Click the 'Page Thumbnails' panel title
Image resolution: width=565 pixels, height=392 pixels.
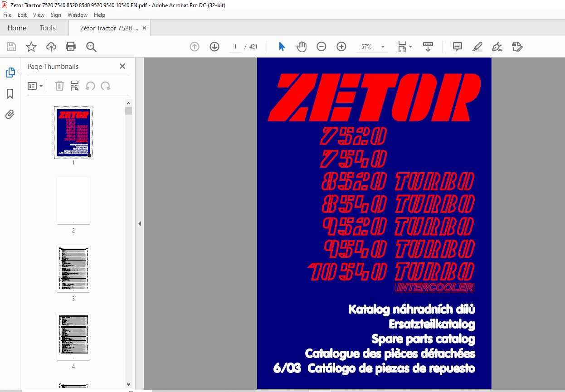click(53, 66)
